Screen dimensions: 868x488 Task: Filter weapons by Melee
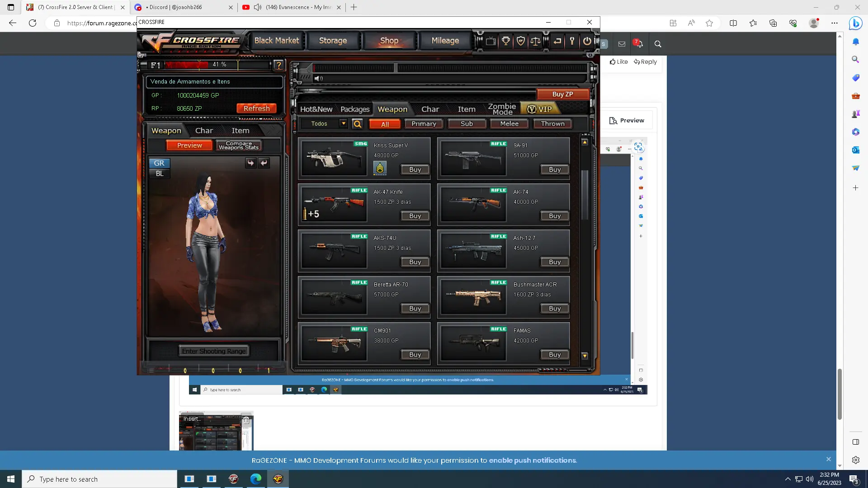click(509, 124)
